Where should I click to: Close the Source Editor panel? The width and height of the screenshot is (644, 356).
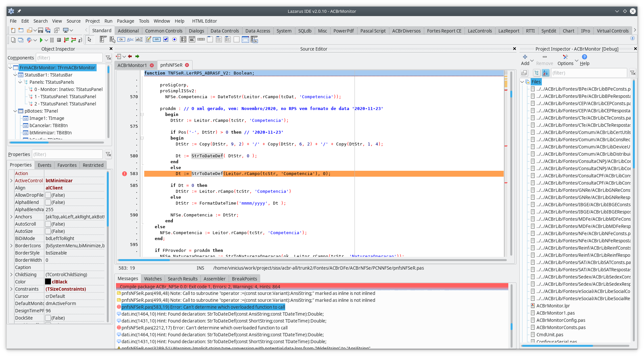click(515, 49)
